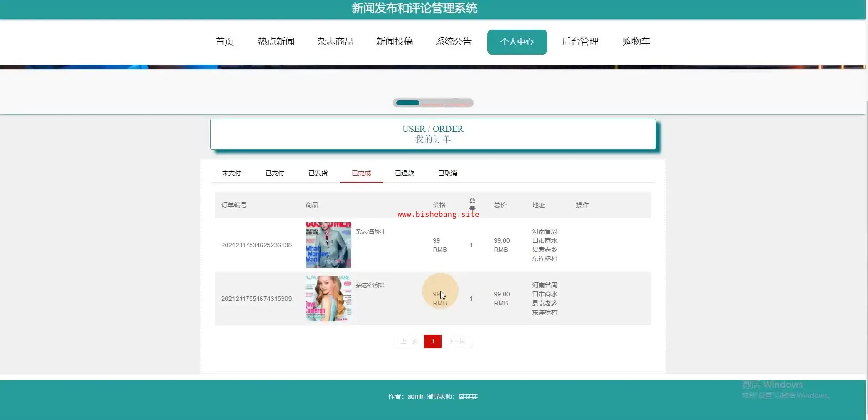Click the 订单编号 column header
Image resolution: width=868 pixels, height=420 pixels.
point(234,205)
